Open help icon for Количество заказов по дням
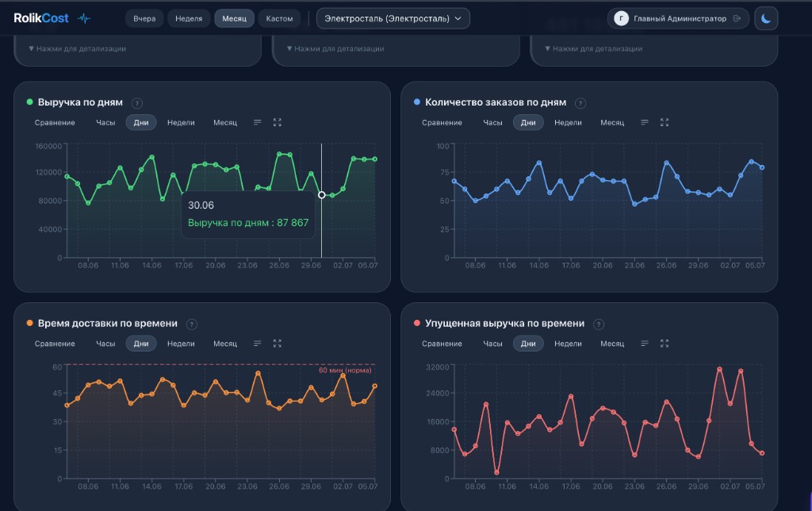This screenshot has height=511, width=812. pos(580,103)
